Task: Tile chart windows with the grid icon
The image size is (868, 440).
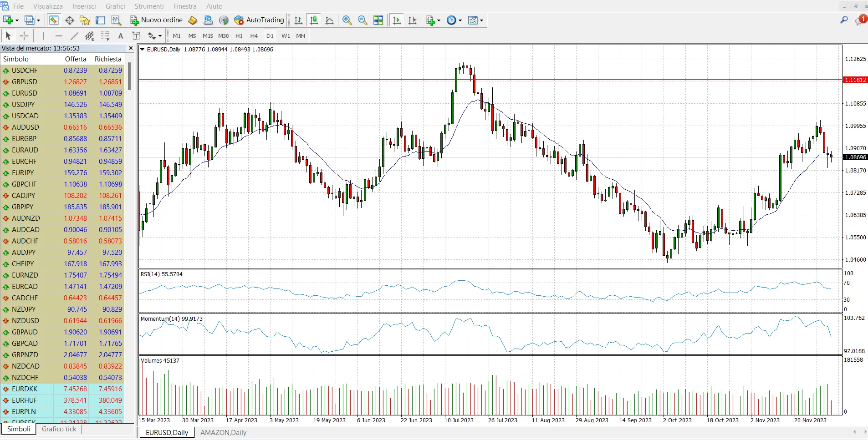Action: click(x=378, y=20)
